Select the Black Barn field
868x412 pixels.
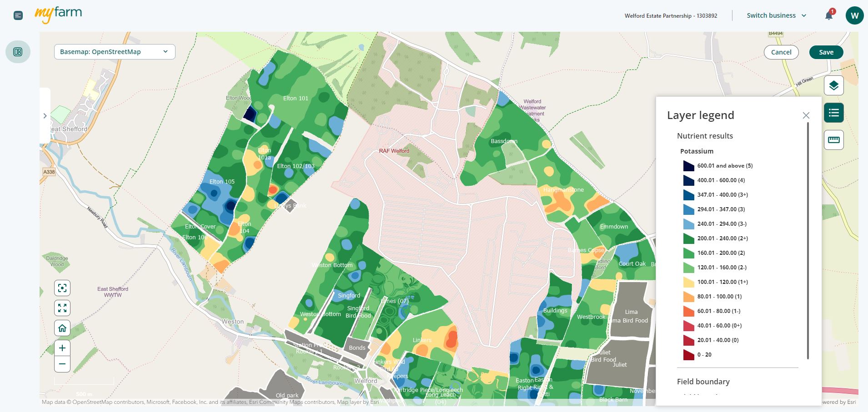point(613,400)
